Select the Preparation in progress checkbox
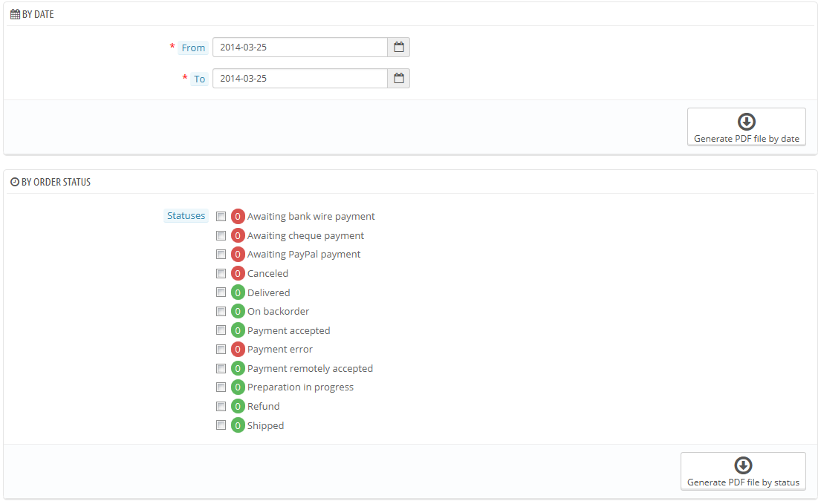This screenshot has width=821, height=504. click(x=221, y=387)
